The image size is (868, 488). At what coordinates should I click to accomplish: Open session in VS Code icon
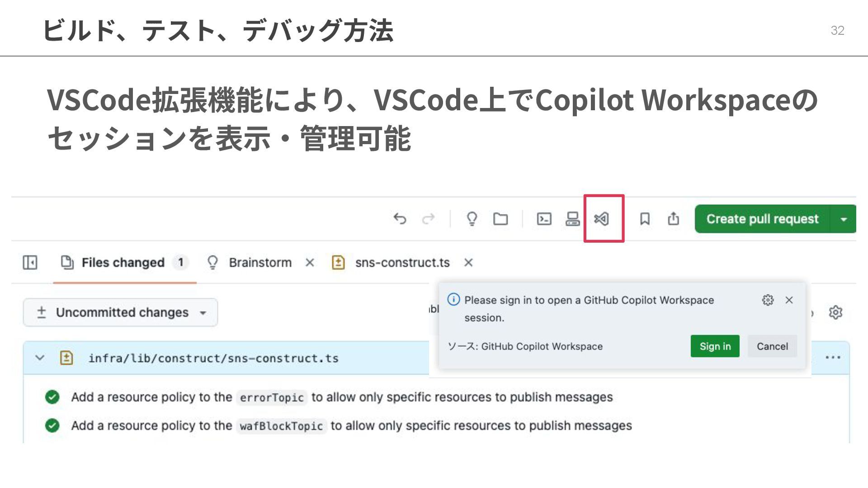point(601,219)
